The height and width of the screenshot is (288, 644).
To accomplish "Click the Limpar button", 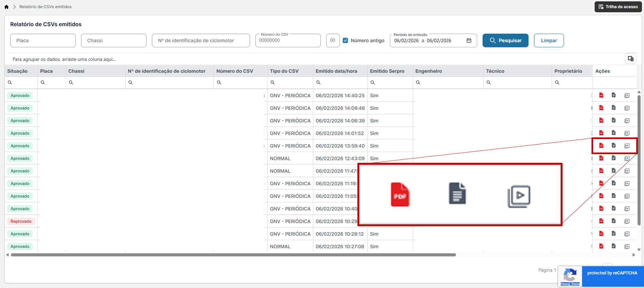I will point(549,41).
